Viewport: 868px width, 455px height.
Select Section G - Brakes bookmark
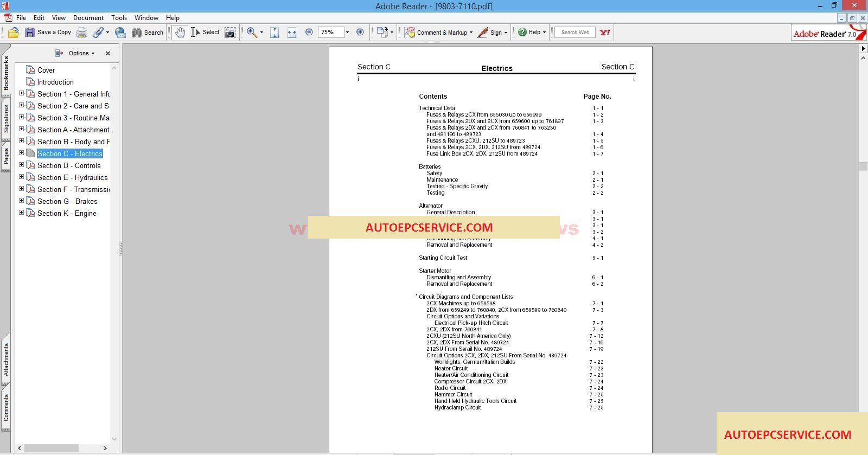click(67, 201)
